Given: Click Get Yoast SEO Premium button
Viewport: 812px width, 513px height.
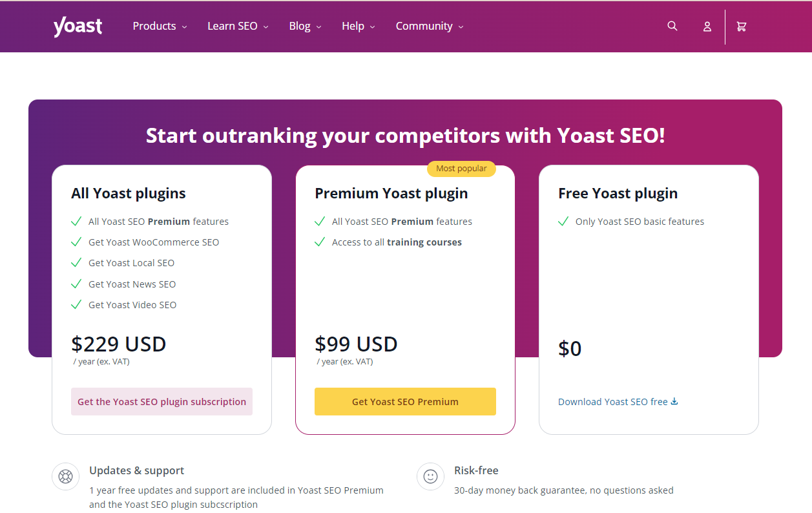Looking at the screenshot, I should (405, 401).
